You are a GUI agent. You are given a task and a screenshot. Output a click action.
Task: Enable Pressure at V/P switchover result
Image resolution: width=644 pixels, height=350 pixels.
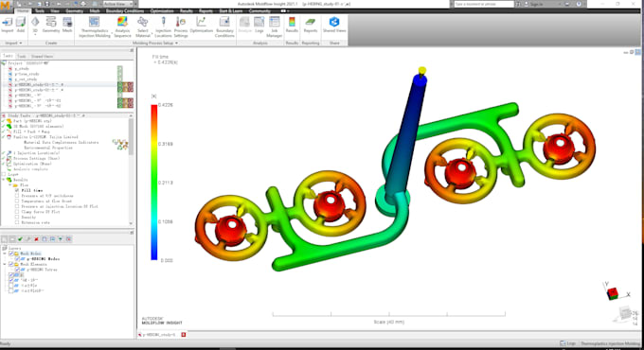point(17,196)
